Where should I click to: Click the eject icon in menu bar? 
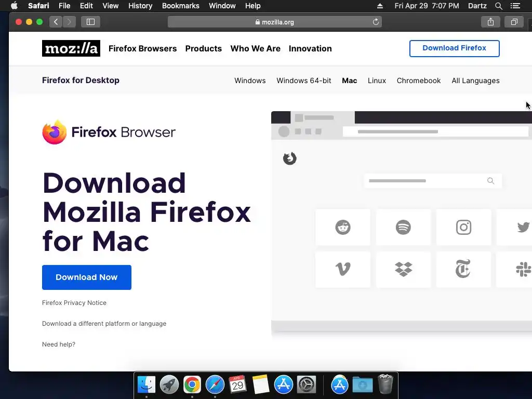380,6
